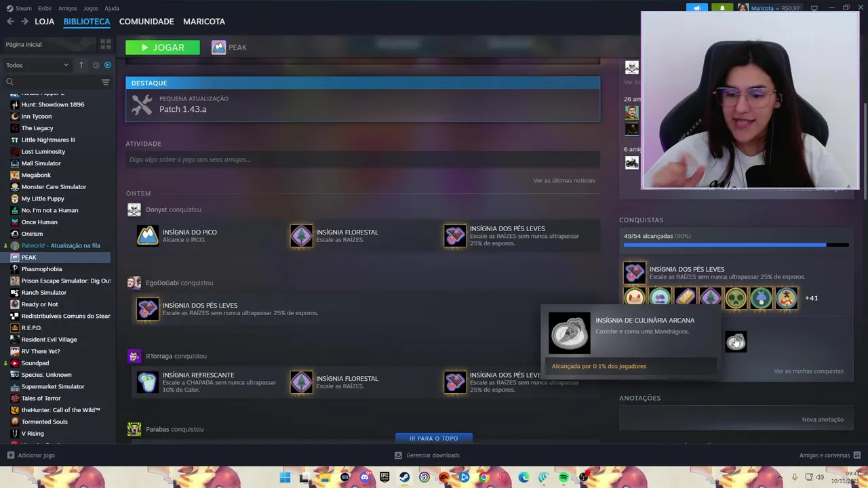This screenshot has width=868, height=488.
Task: Click Ir para o topo button
Action: 434,439
